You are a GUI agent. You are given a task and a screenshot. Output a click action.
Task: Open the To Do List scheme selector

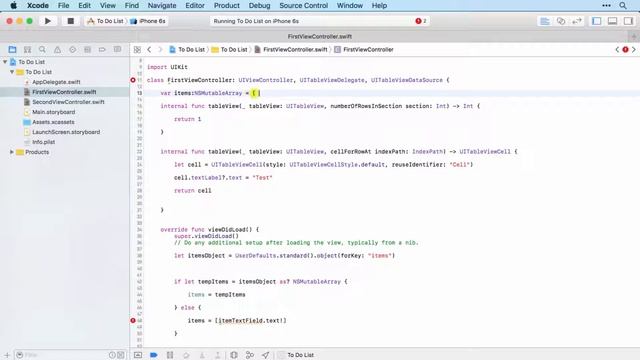[x=105, y=21]
